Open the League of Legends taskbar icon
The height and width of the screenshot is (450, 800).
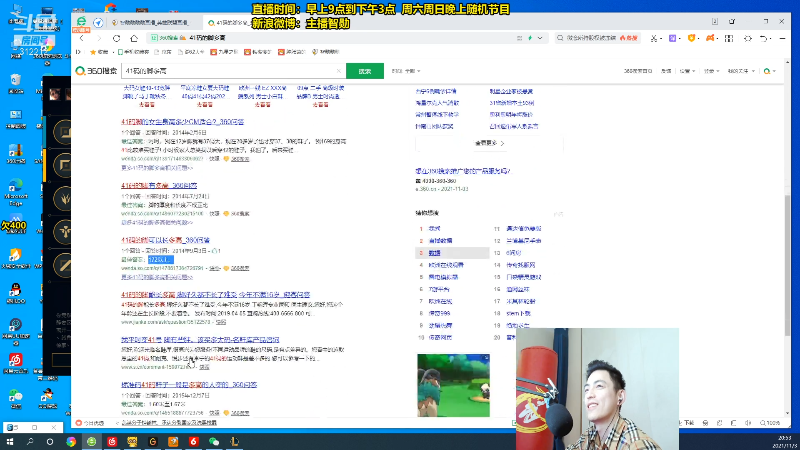234,442
